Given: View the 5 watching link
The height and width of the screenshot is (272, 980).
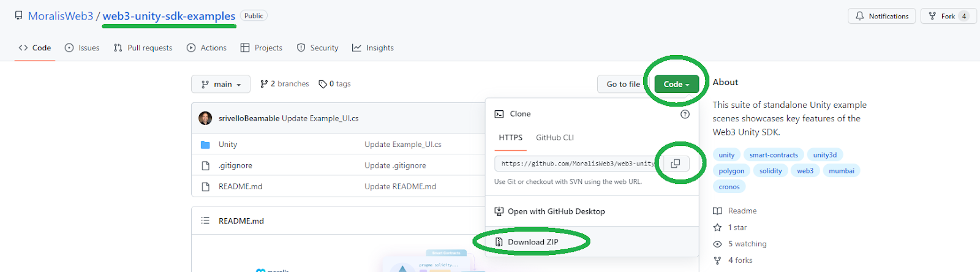Looking at the screenshot, I should click(747, 244).
